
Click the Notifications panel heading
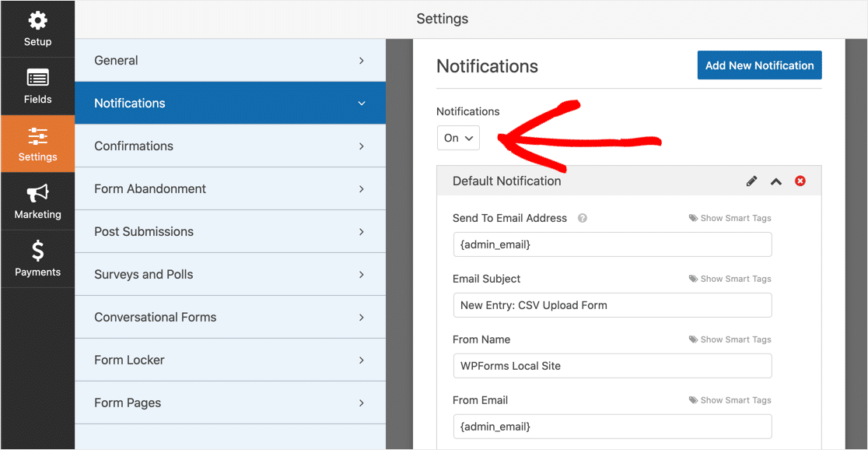[487, 66]
